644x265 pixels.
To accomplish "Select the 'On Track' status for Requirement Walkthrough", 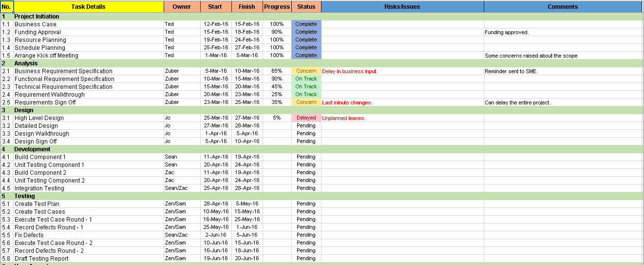I will point(306,94).
